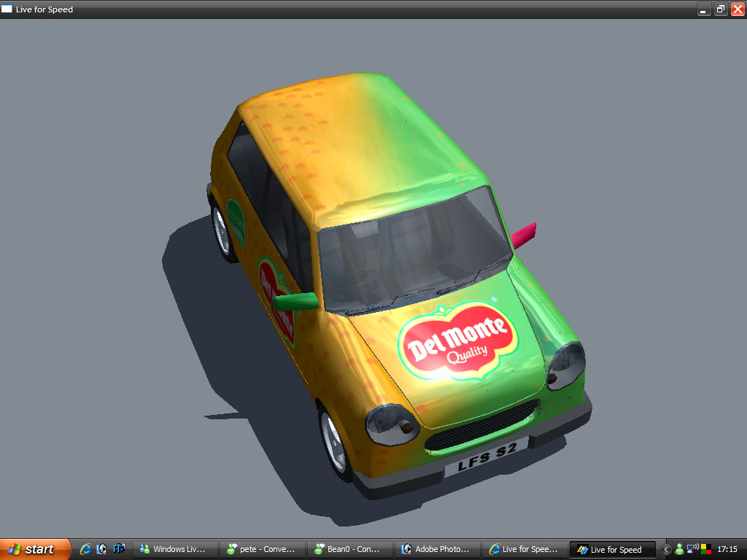Click Live for Speed title bar icon
747x560 pixels.
pyautogui.click(x=7, y=9)
